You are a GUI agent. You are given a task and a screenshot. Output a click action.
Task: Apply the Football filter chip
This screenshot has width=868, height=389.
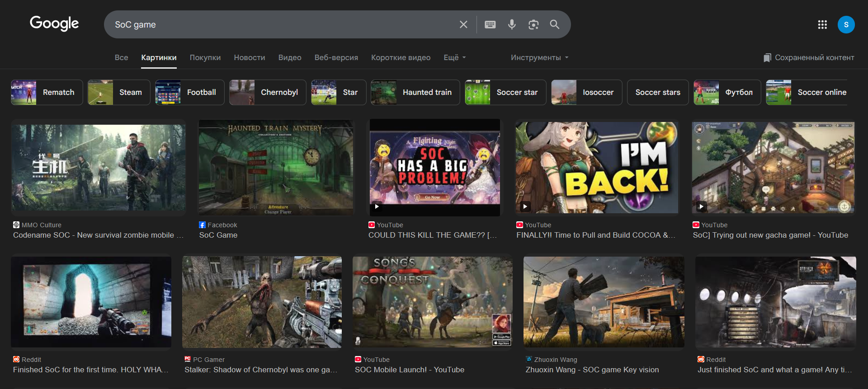pos(190,92)
